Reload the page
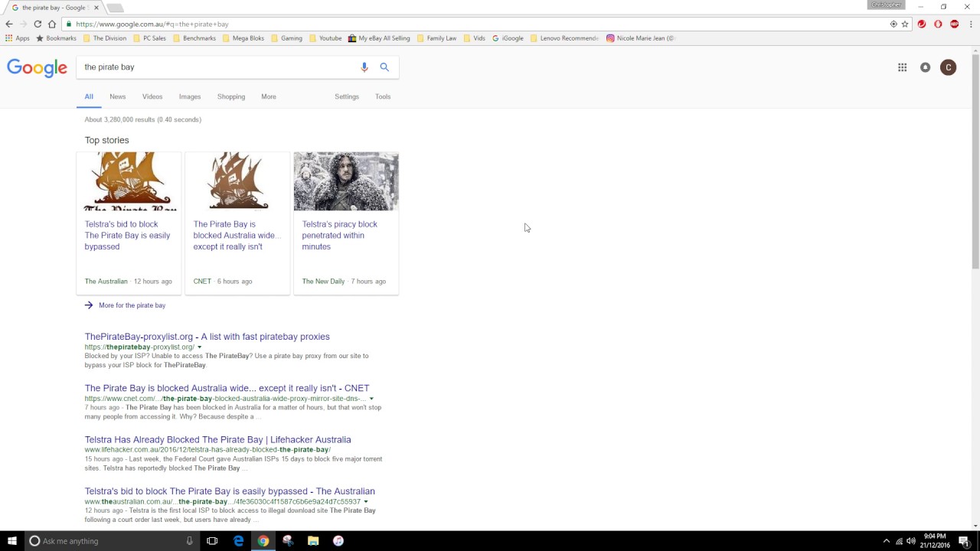The image size is (980, 551). click(38, 24)
